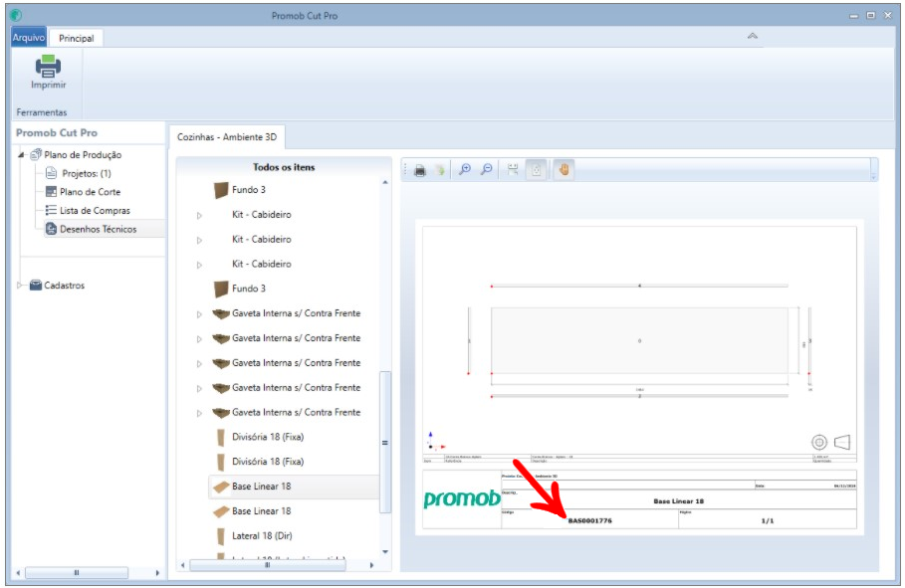Viewport: 905px width, 588px height.
Task: Click the Base Linear 18 title in the drawing
Action: click(678, 500)
